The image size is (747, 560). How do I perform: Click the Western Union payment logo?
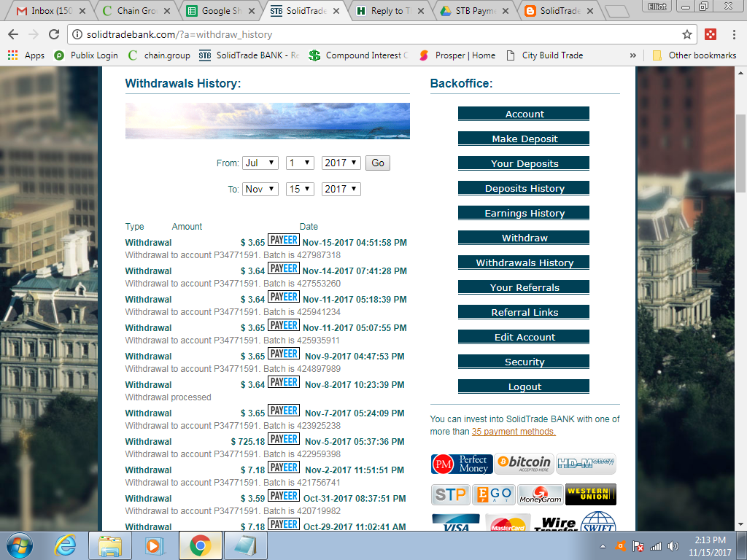click(590, 494)
